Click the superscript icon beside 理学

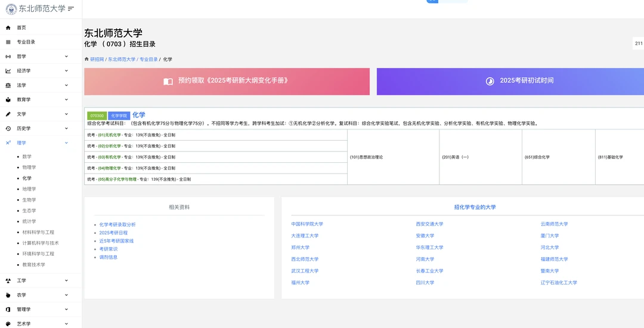tap(8, 143)
